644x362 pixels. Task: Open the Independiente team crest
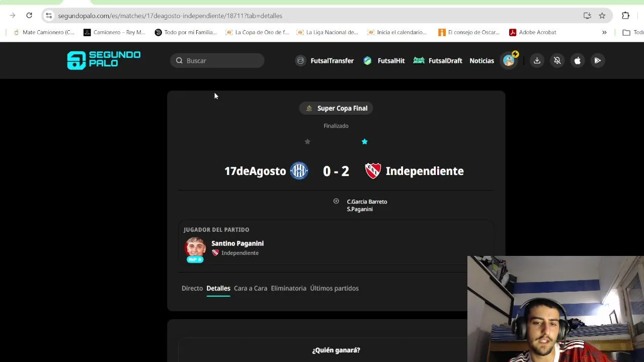373,171
